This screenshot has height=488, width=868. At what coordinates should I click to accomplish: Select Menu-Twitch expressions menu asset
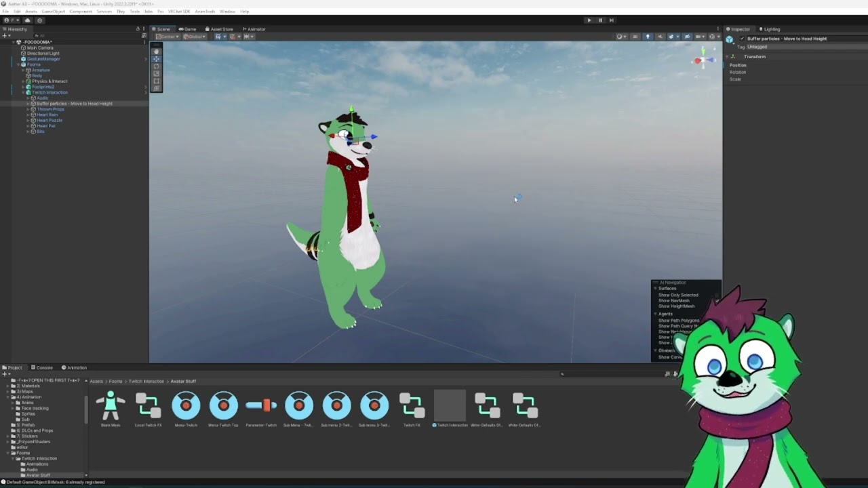(186, 409)
